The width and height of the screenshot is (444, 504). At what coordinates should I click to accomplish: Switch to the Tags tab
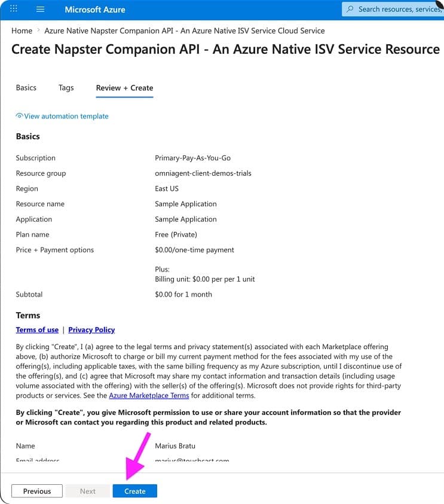(x=66, y=88)
